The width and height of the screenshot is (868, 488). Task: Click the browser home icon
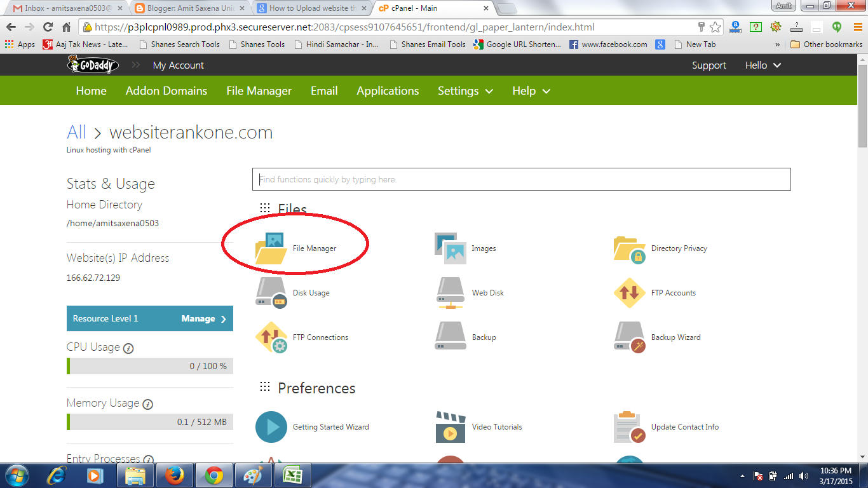pos(66,27)
